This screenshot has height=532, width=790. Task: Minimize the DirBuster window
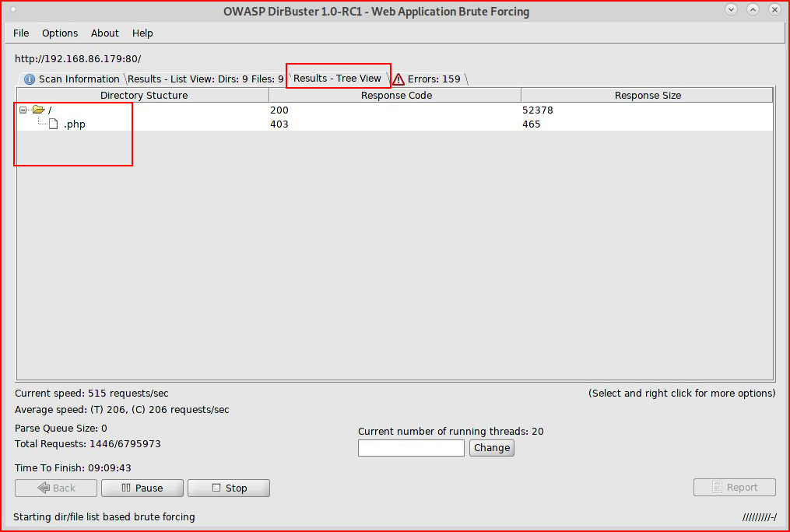coord(731,9)
